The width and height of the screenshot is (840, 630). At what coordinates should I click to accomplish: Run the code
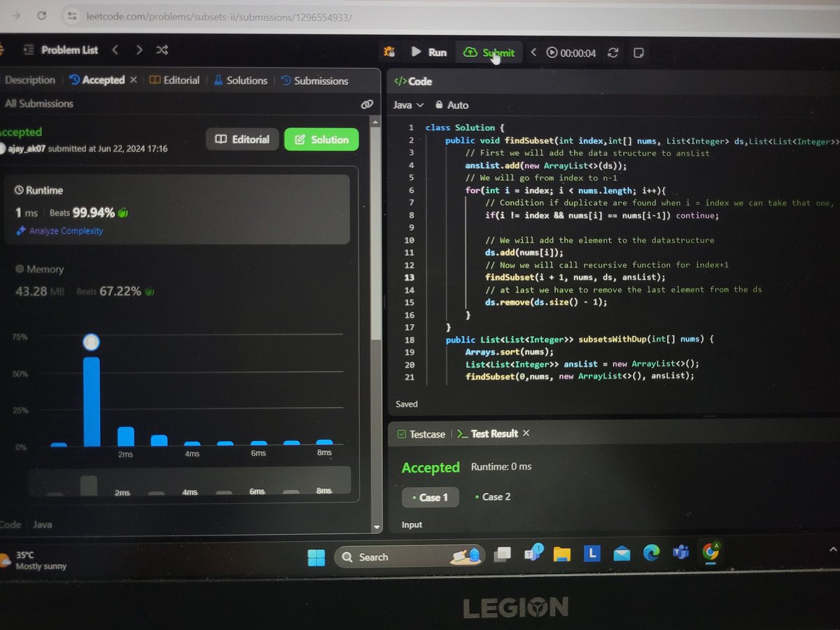pyautogui.click(x=428, y=52)
